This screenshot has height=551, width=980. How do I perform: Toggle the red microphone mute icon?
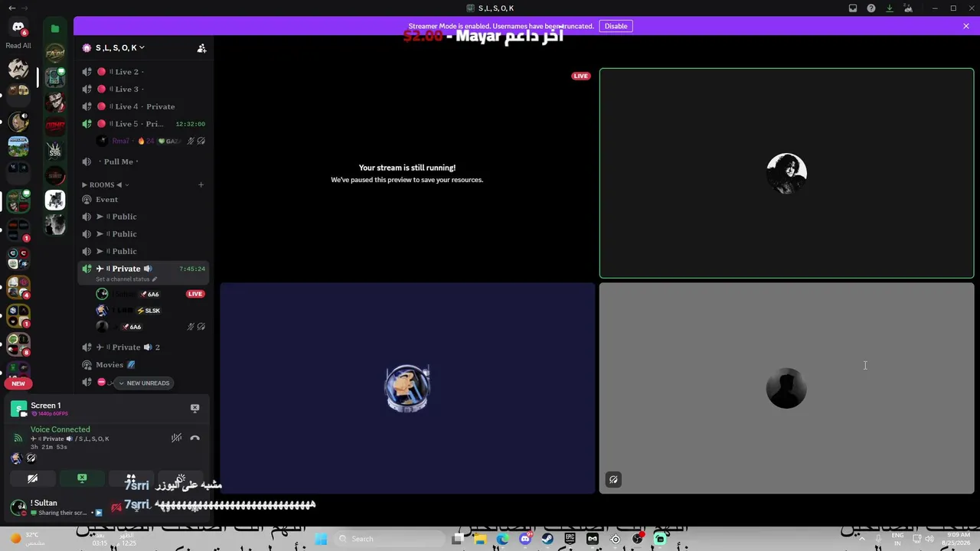coord(116,507)
